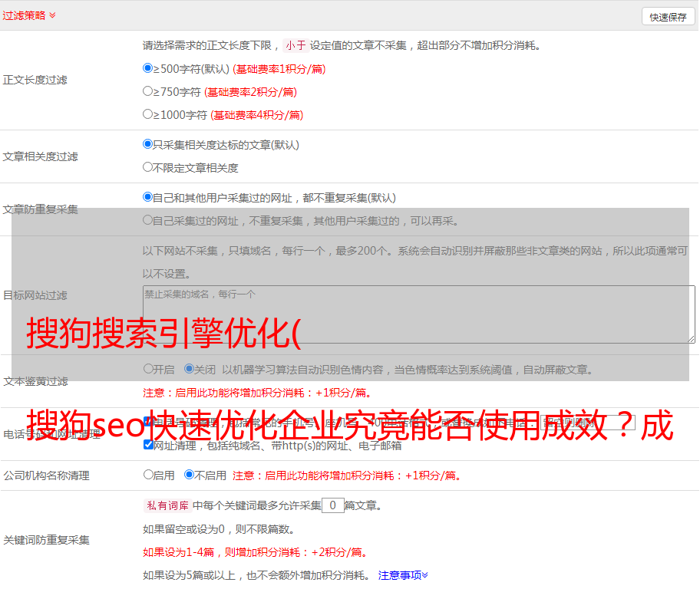This screenshot has height=589, width=700.
Task: Choose 只采集相关度达标的文章(默认)
Action: click(x=148, y=144)
